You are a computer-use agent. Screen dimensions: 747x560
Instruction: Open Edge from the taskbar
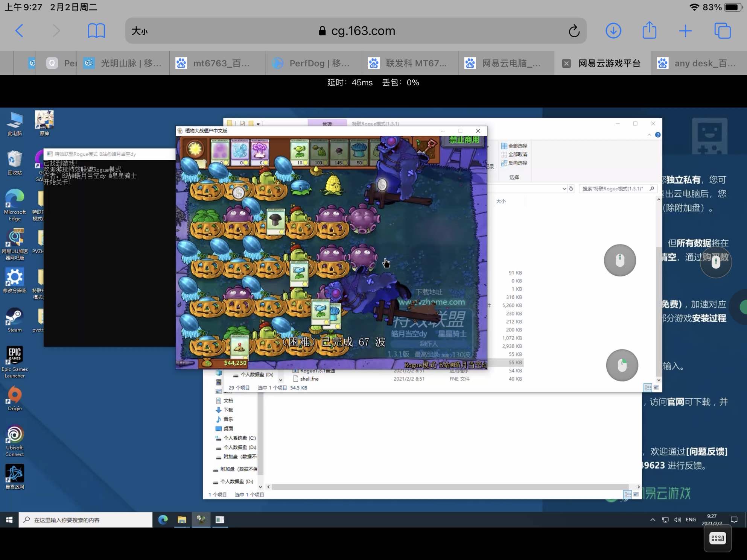[x=163, y=520]
